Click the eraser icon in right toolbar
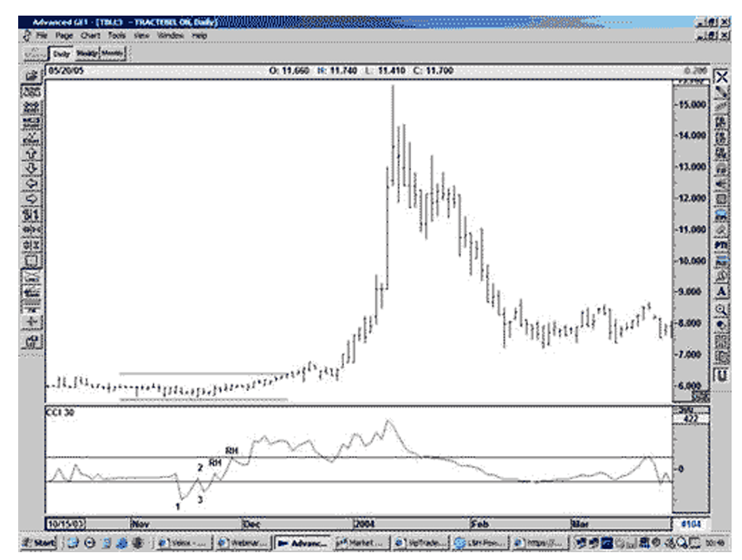The height and width of the screenshot is (560, 742). [x=721, y=230]
